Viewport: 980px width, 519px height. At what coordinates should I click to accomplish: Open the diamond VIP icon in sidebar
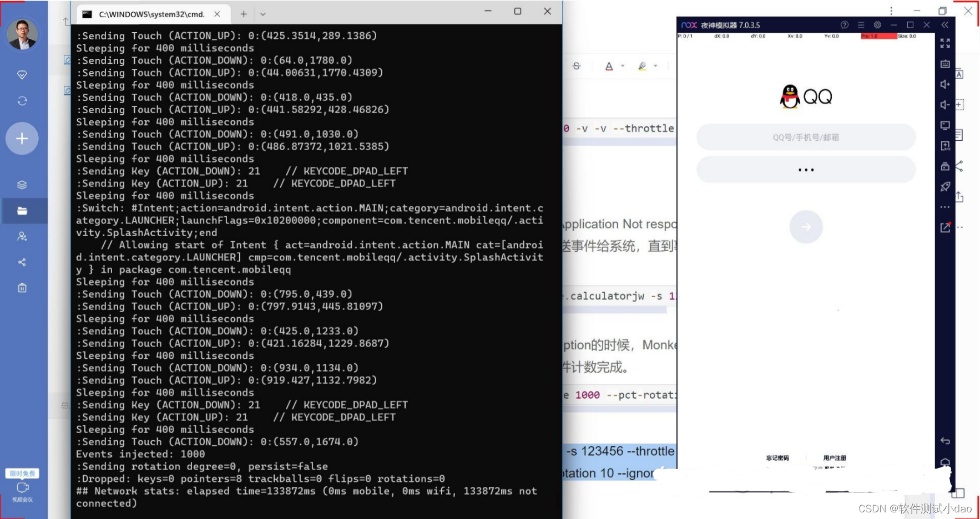pos(22,75)
